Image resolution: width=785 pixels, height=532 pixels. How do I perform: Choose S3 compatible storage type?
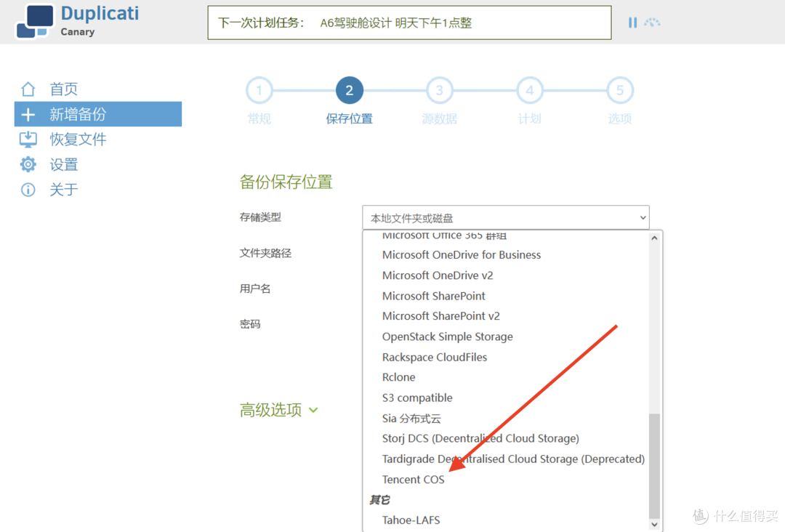(417, 398)
